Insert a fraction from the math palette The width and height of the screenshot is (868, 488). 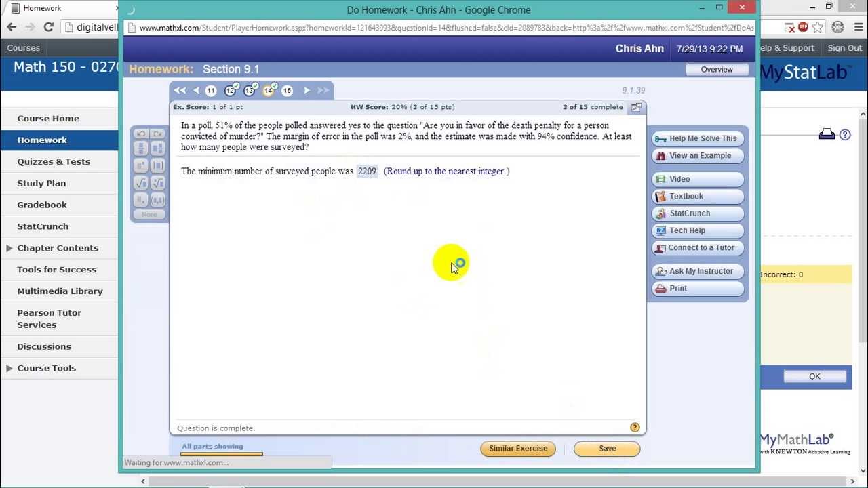(x=141, y=149)
